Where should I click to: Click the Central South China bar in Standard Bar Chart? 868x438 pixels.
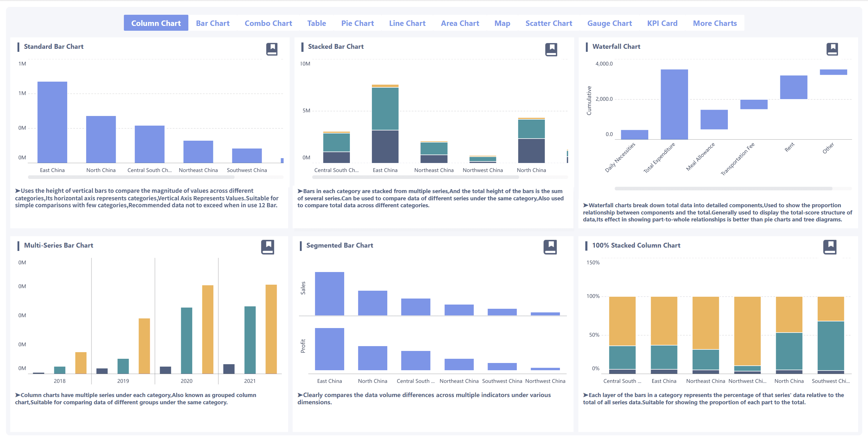149,144
